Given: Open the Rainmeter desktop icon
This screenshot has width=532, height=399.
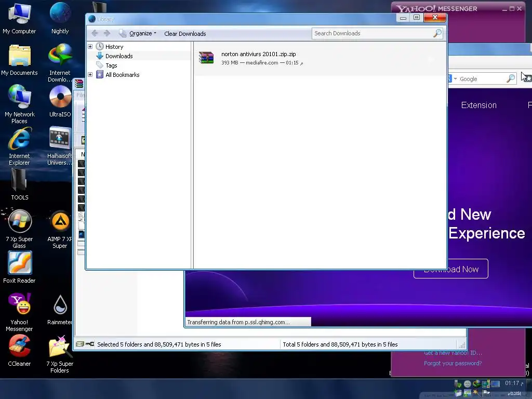Looking at the screenshot, I should (60, 310).
